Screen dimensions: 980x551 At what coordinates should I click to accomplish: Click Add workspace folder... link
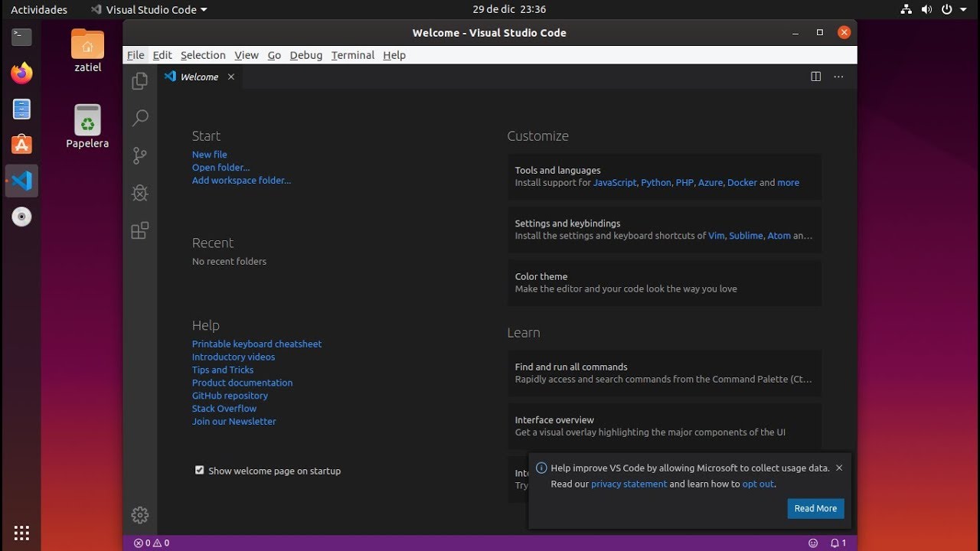click(241, 181)
